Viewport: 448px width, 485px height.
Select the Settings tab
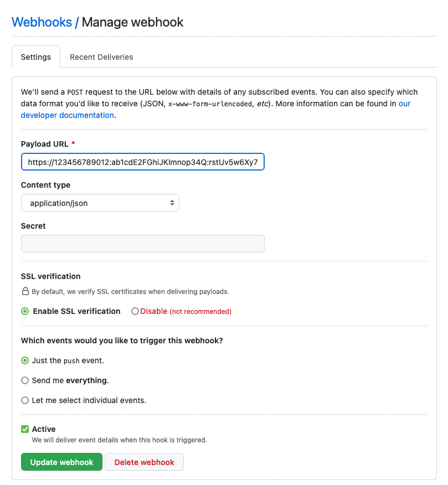point(36,57)
